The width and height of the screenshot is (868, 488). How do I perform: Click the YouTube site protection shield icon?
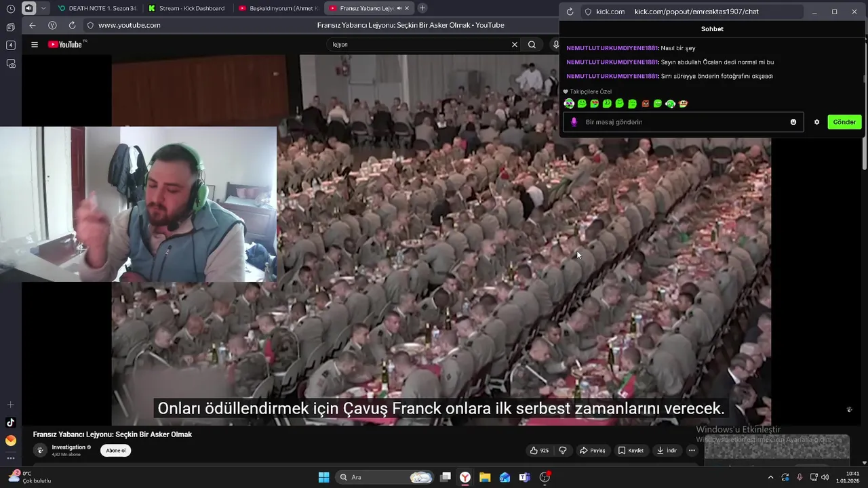pyautogui.click(x=90, y=25)
